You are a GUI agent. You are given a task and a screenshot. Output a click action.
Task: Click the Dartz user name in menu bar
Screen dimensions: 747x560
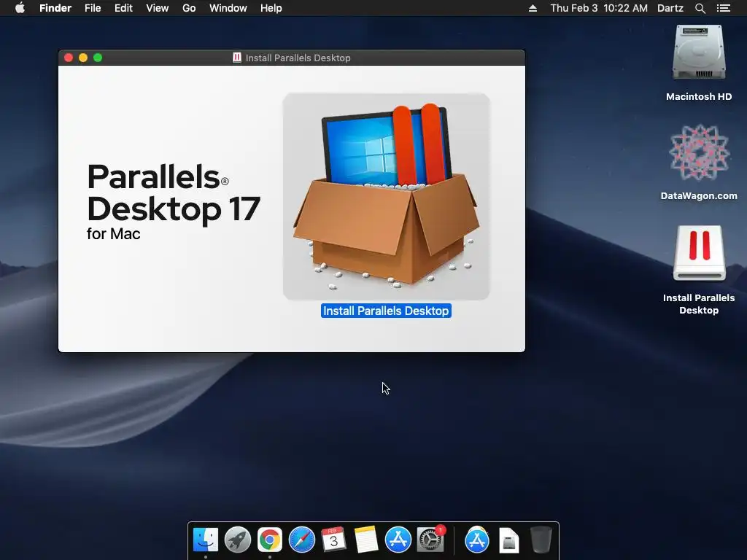click(x=670, y=8)
